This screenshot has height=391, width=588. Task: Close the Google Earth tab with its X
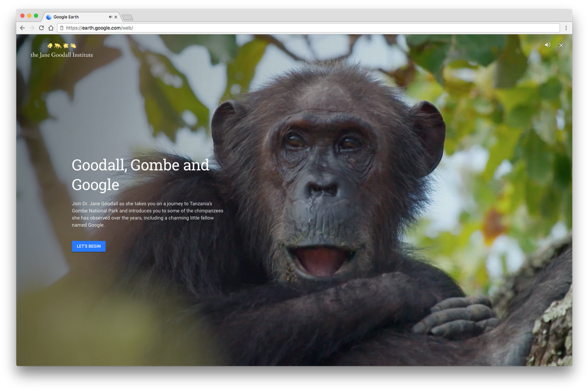click(116, 16)
